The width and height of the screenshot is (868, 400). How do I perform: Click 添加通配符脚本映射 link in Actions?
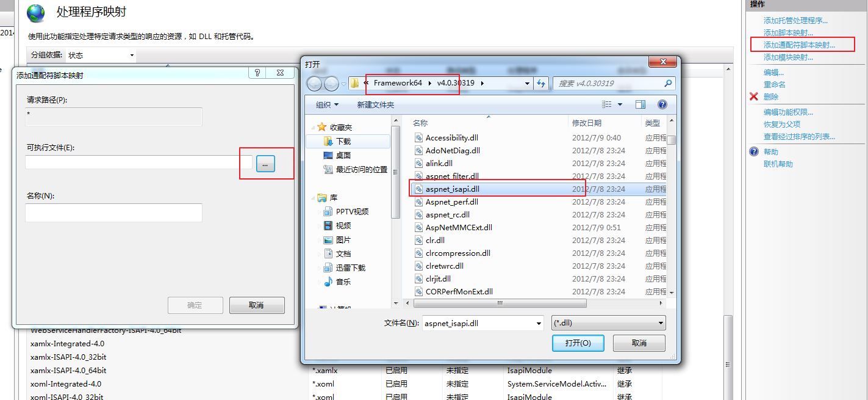[799, 45]
